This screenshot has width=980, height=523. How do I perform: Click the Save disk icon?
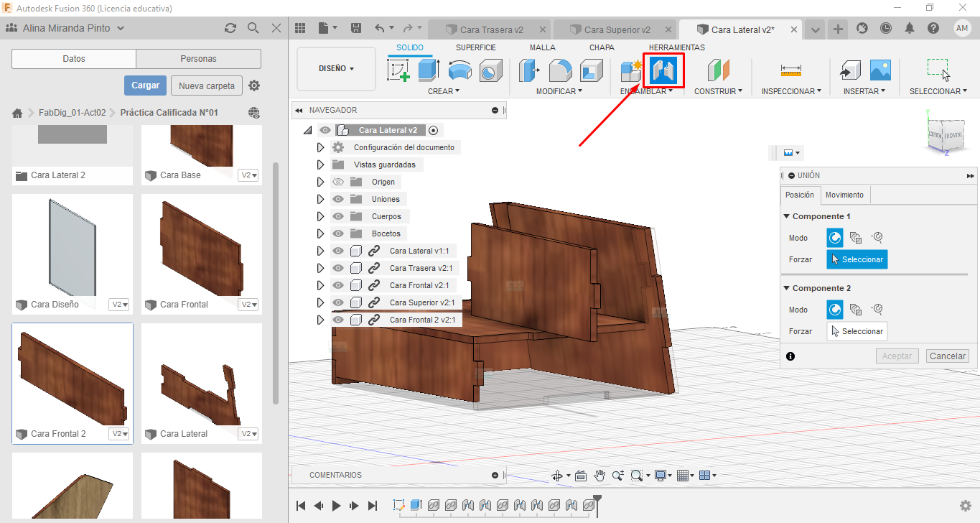(356, 28)
